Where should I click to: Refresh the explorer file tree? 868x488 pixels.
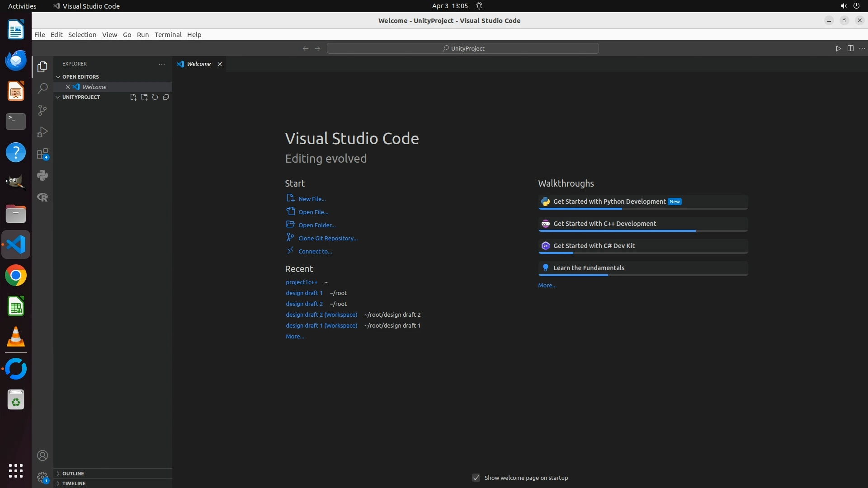155,97
